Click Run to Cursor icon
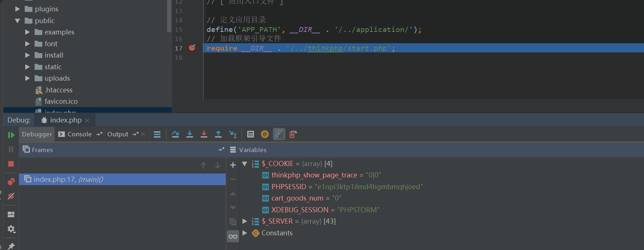644x250 pixels. 233,135
